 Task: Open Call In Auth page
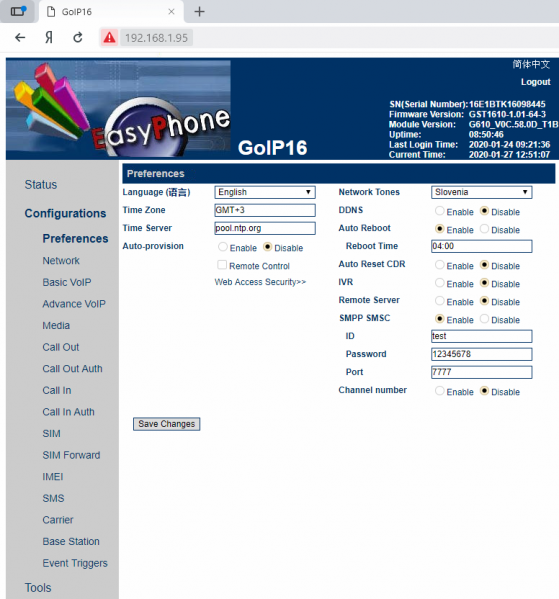coord(68,412)
